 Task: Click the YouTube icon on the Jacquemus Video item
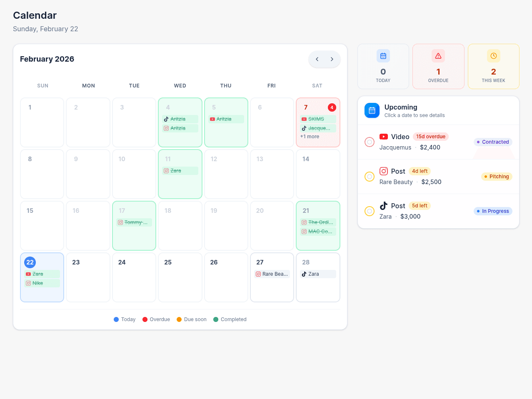(384, 136)
